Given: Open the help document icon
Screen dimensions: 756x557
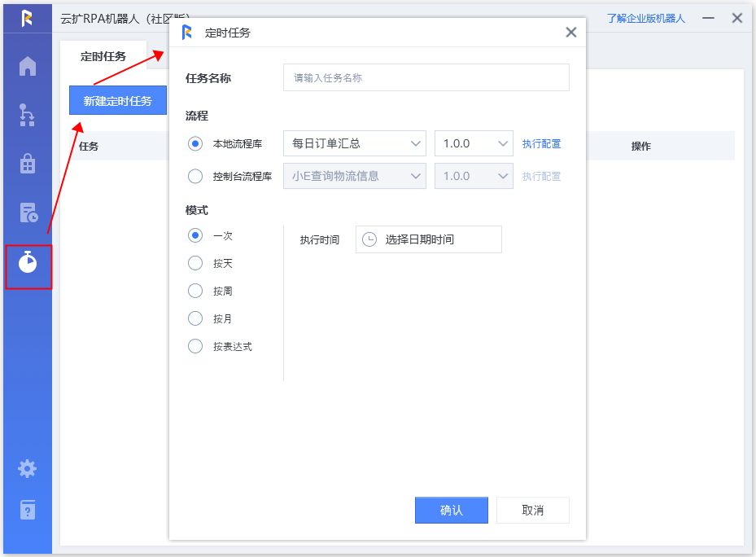Looking at the screenshot, I should click(28, 510).
